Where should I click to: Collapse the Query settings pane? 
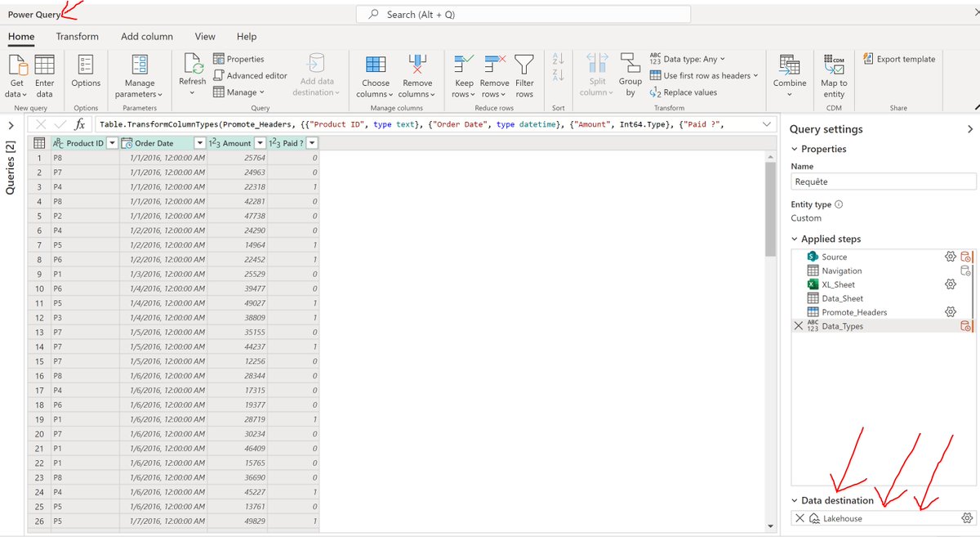coord(969,129)
